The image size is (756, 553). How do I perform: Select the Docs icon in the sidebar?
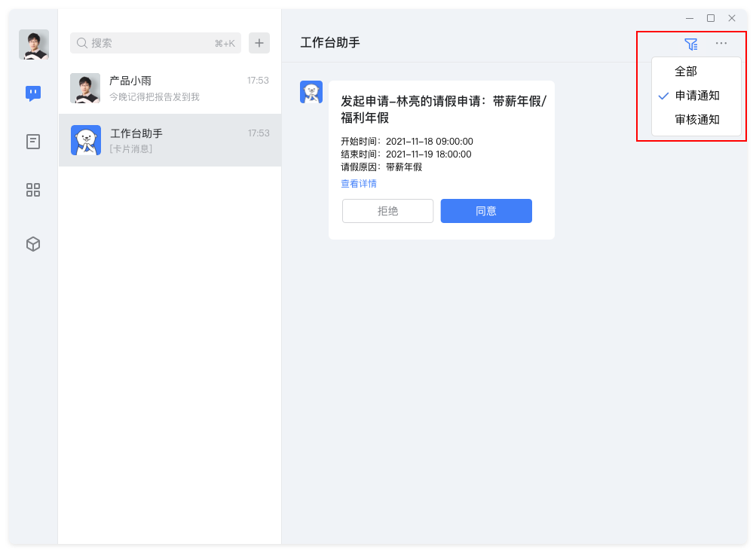32,142
